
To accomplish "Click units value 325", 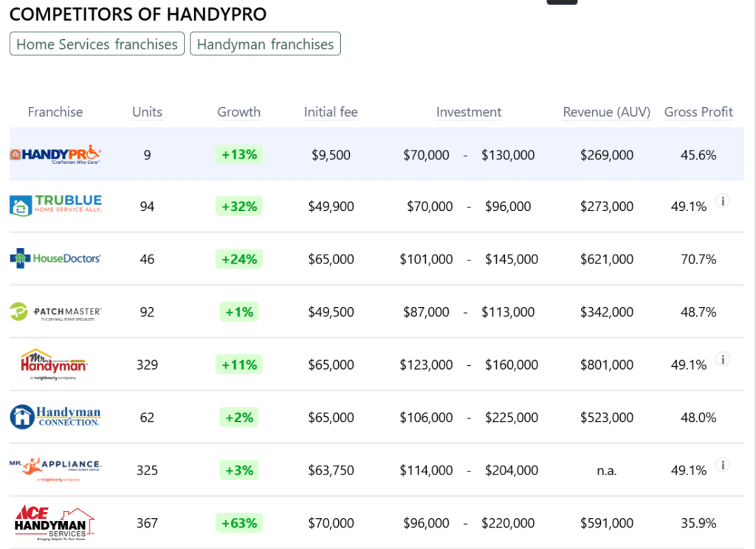I will click(x=147, y=470).
